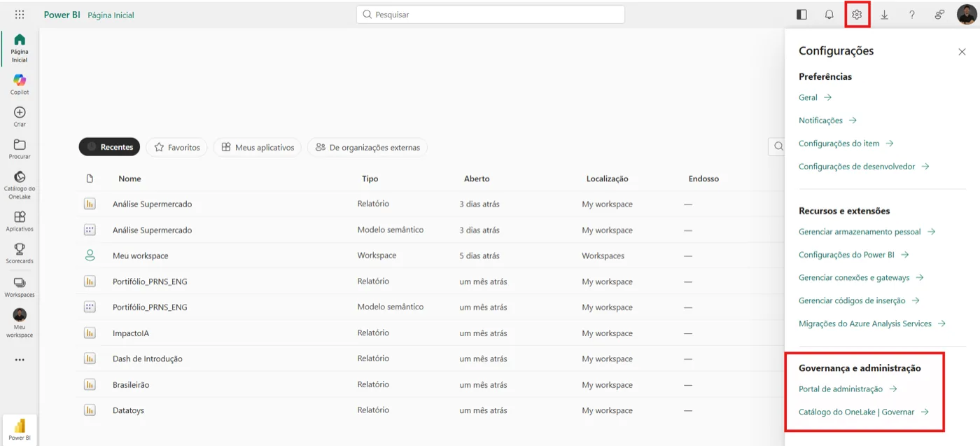The image size is (980, 446).
Task: Click the file type column header icon
Action: click(x=90, y=179)
